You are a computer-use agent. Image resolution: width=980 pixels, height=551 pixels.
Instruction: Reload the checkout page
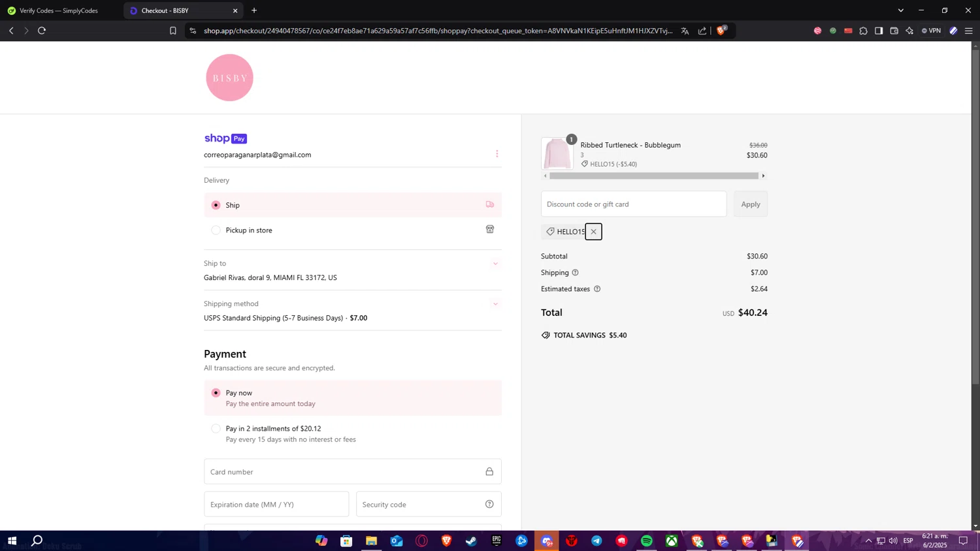click(42, 31)
